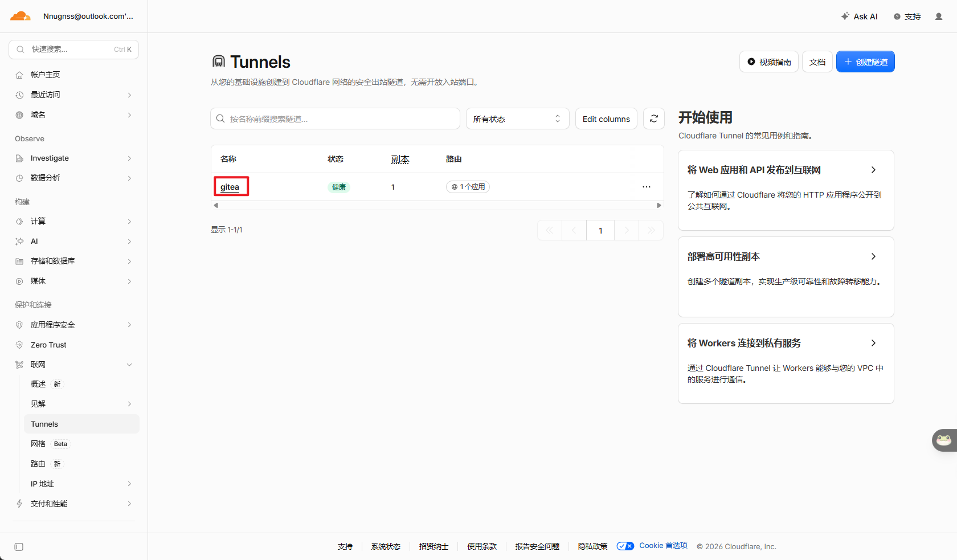Open 帐户主页 in sidebar
The width and height of the screenshot is (957, 560).
click(x=74, y=75)
